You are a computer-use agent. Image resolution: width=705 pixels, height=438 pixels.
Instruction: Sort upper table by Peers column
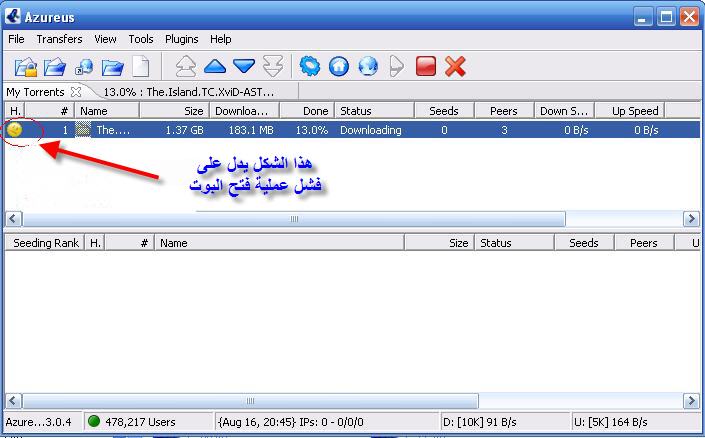pos(504,111)
